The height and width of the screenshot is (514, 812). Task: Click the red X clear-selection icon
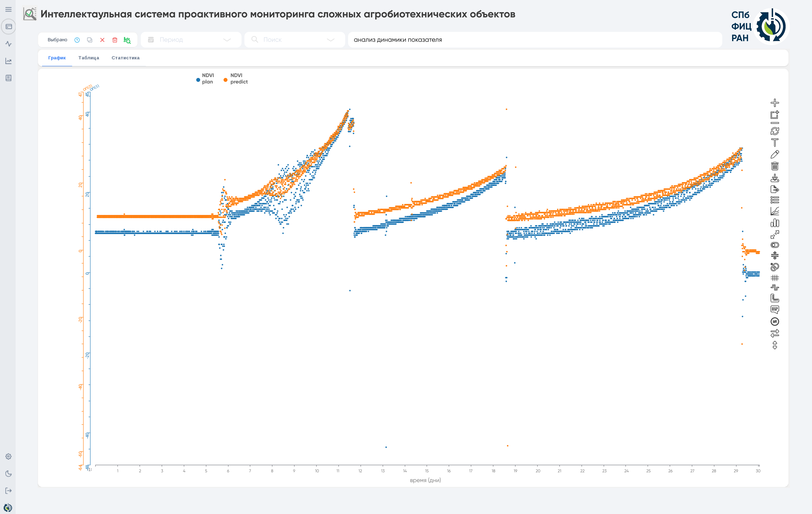point(102,40)
